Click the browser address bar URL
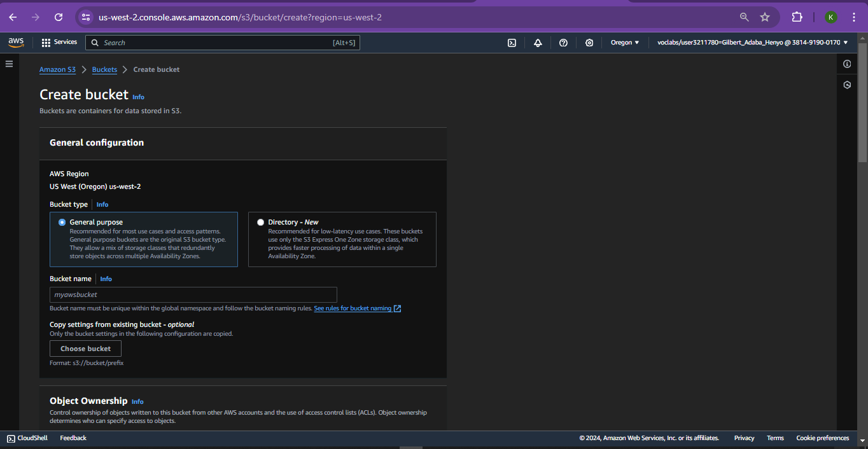Screen dimensions: 868x449 [240, 17]
